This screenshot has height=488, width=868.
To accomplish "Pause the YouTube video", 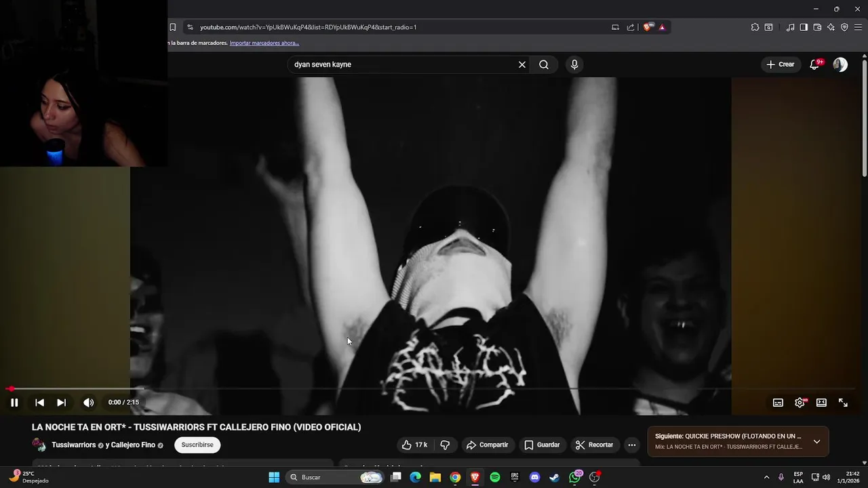I will coord(14,403).
